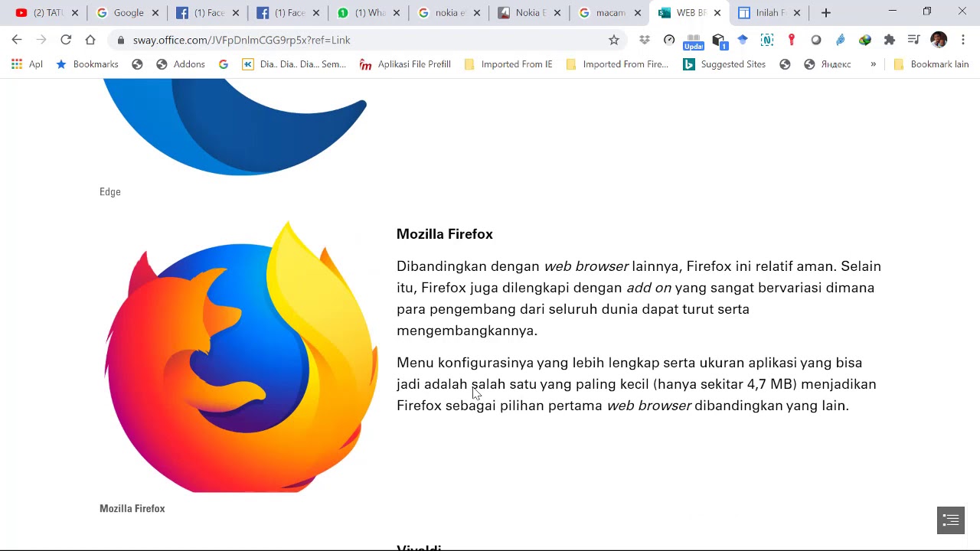Image resolution: width=980 pixels, height=551 pixels.
Task: Open the dashed N extension icon
Action: pyautogui.click(x=767, y=40)
